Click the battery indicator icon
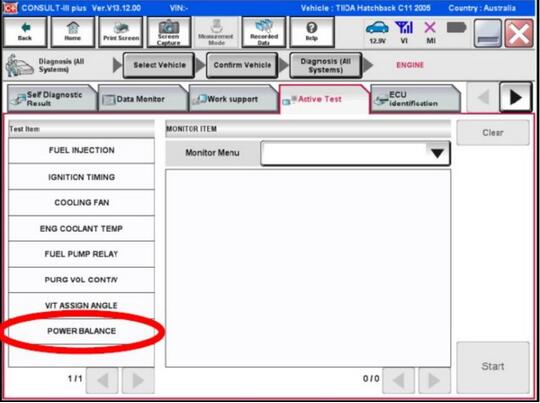Screen dimensions: 540x403 457,28
